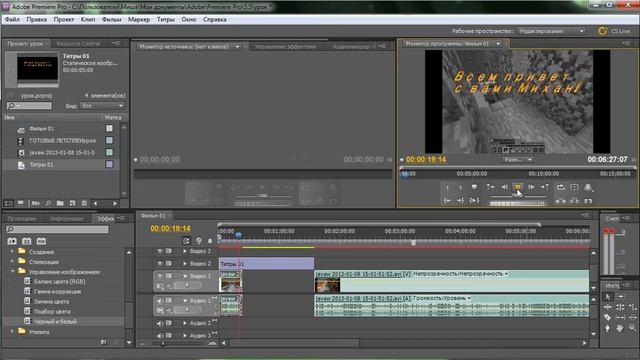The image size is (640, 360).
Task: Mute Аудио 1 track speaker toggle
Action: point(160,301)
